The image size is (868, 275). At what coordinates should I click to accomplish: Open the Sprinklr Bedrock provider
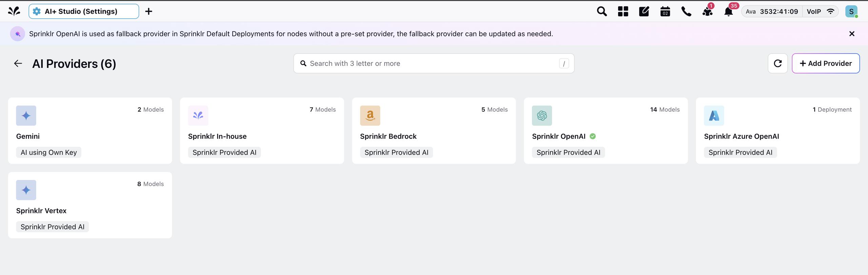click(434, 131)
